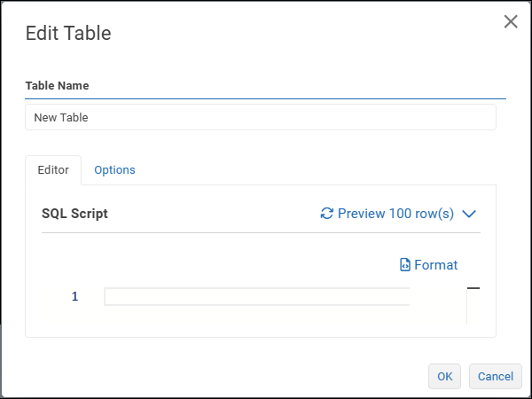Open the Options tab
This screenshot has height=399, width=532.
[114, 169]
